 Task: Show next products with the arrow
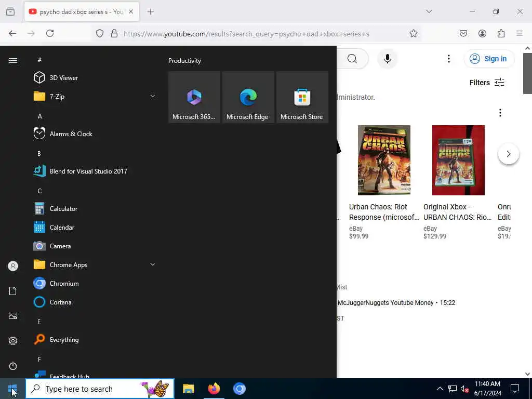(x=508, y=154)
